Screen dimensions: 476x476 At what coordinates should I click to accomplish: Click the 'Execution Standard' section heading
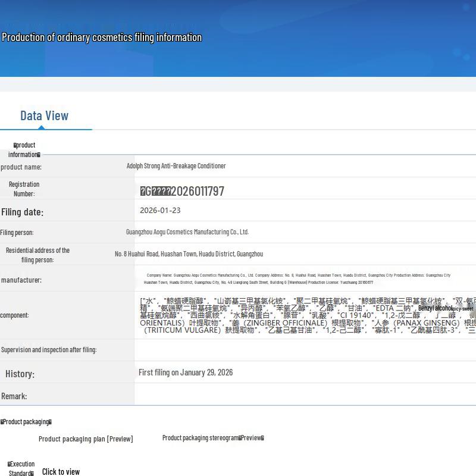click(21, 468)
